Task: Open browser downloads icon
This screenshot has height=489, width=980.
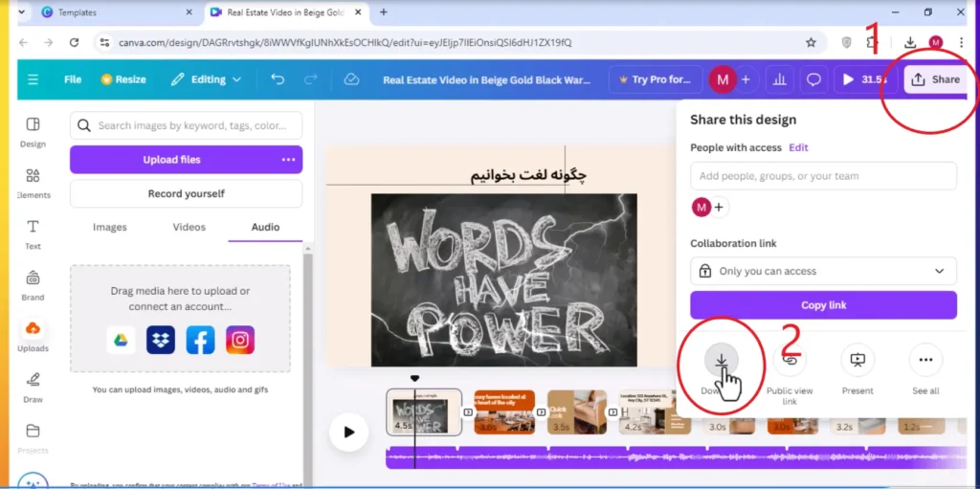Action: (910, 42)
